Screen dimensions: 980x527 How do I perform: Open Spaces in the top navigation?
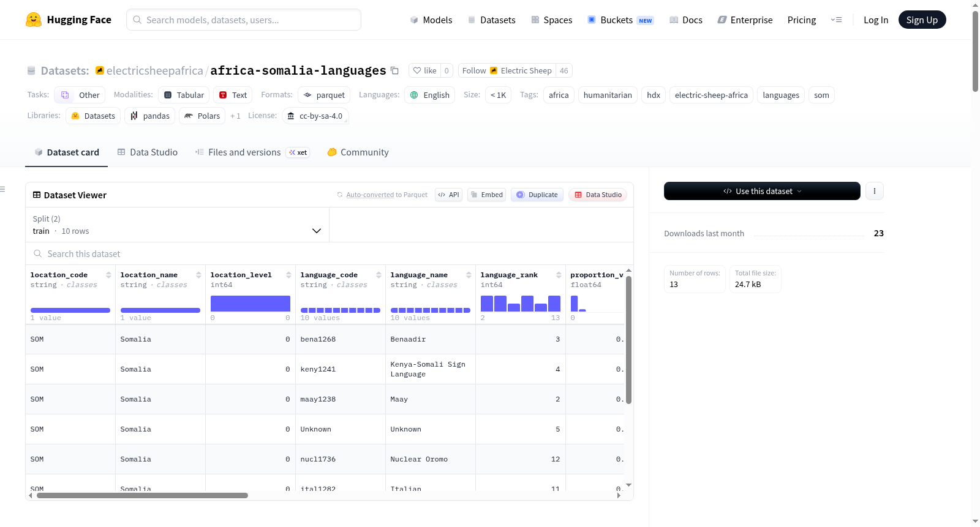pos(552,20)
